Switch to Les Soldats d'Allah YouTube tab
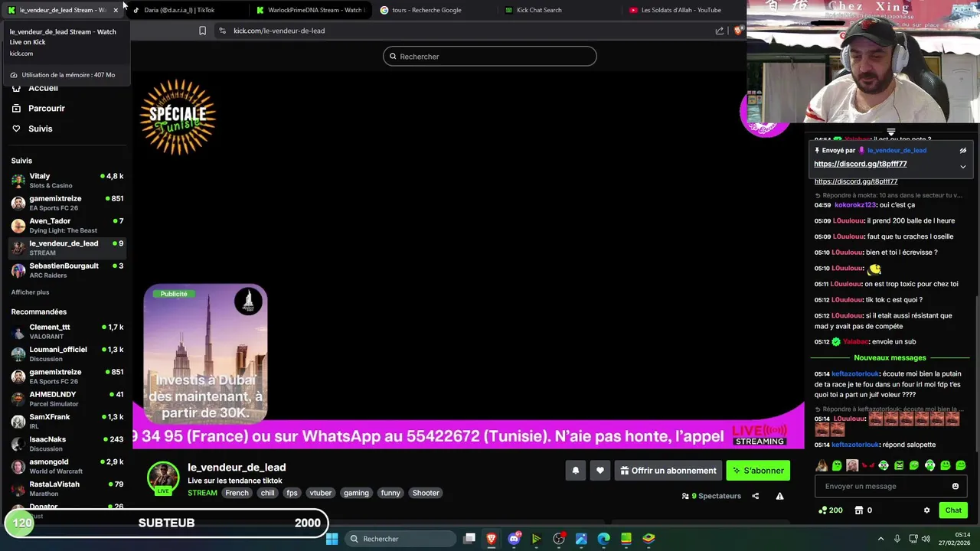Image resolution: width=980 pixels, height=551 pixels. (681, 10)
